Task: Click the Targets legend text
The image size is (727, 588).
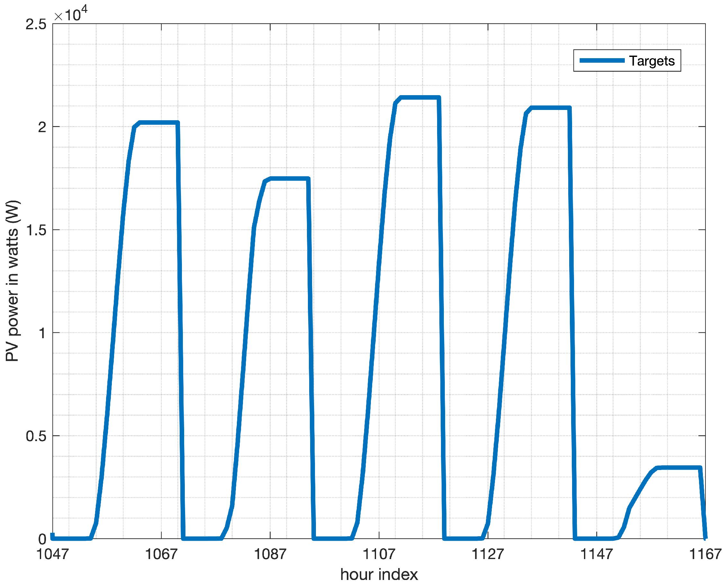Action: [652, 61]
